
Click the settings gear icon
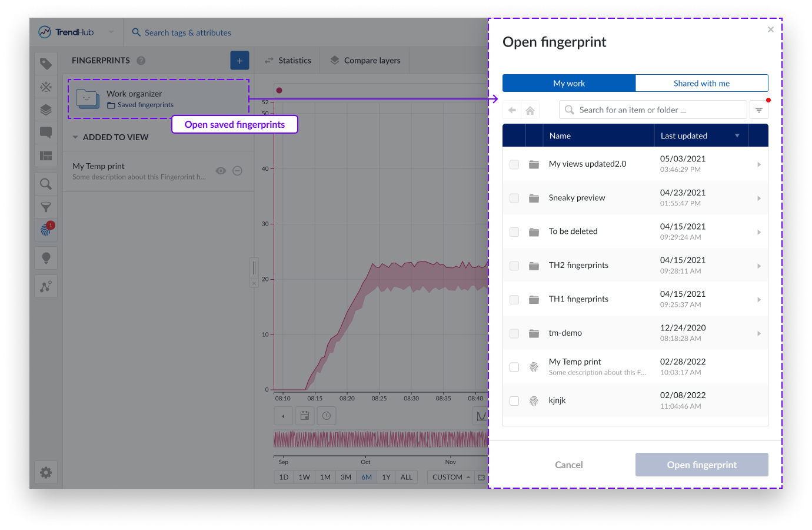[46, 472]
